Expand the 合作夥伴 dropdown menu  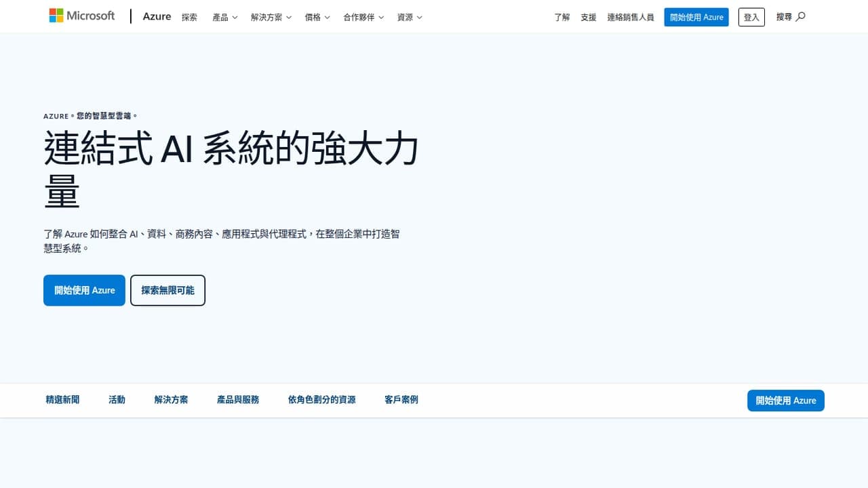(x=363, y=17)
